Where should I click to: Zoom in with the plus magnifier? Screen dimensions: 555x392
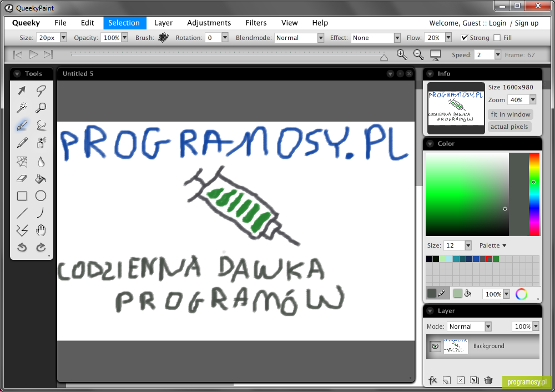[402, 54]
